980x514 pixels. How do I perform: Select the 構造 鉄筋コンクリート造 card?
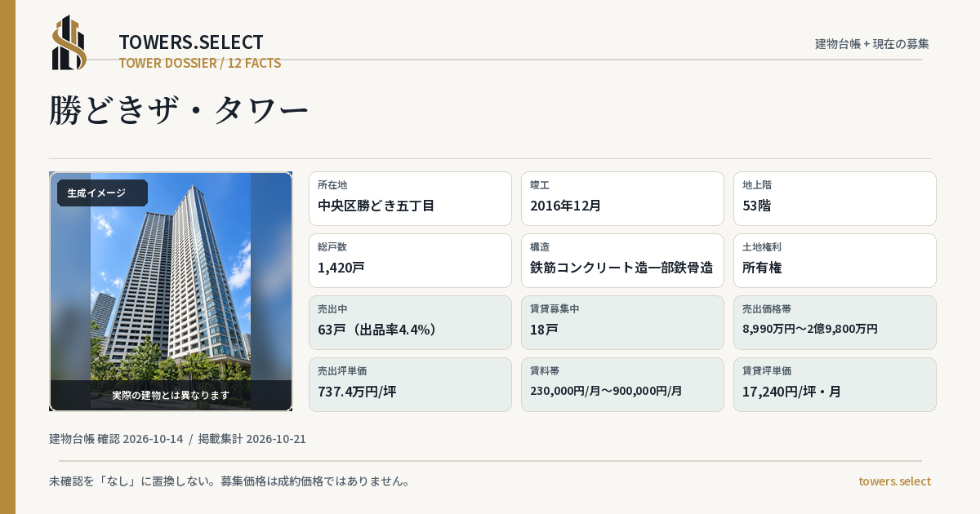[622, 260]
